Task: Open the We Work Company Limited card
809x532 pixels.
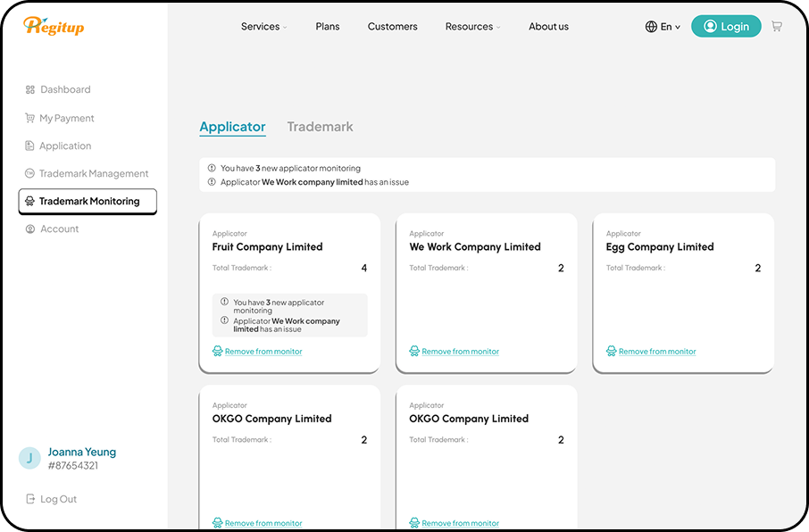Action: 475,247
